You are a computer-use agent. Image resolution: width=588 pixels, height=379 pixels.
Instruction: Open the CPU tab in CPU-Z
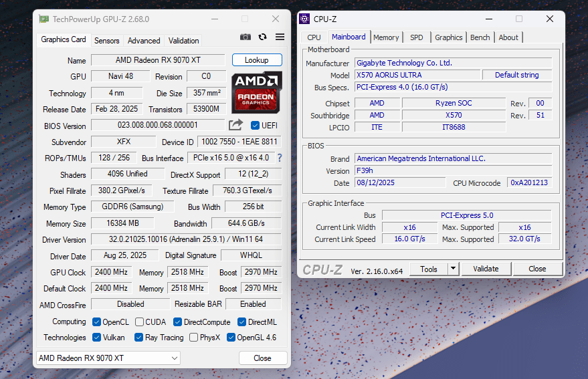pyautogui.click(x=314, y=37)
